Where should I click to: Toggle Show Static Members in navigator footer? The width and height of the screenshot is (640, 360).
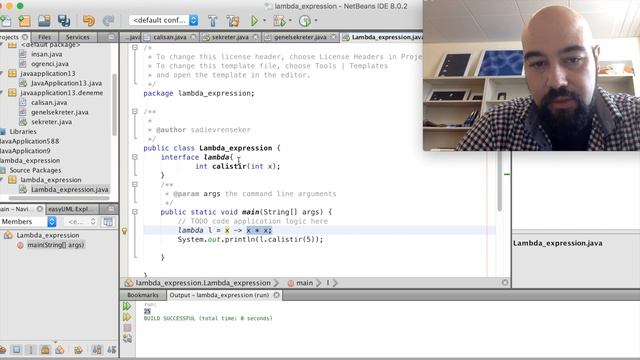click(x=31, y=350)
